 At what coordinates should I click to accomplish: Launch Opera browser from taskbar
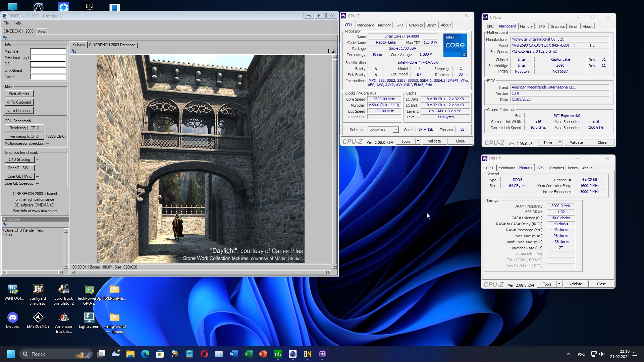(x=204, y=354)
